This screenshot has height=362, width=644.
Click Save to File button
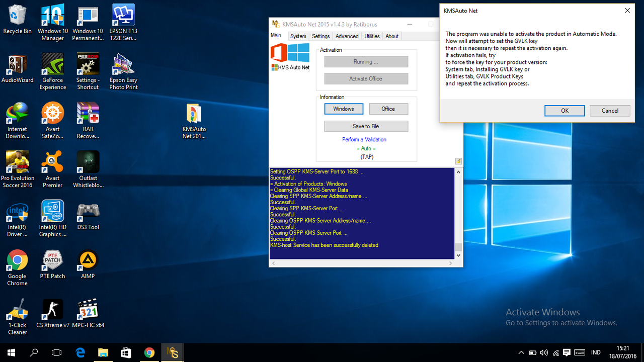pyautogui.click(x=366, y=126)
